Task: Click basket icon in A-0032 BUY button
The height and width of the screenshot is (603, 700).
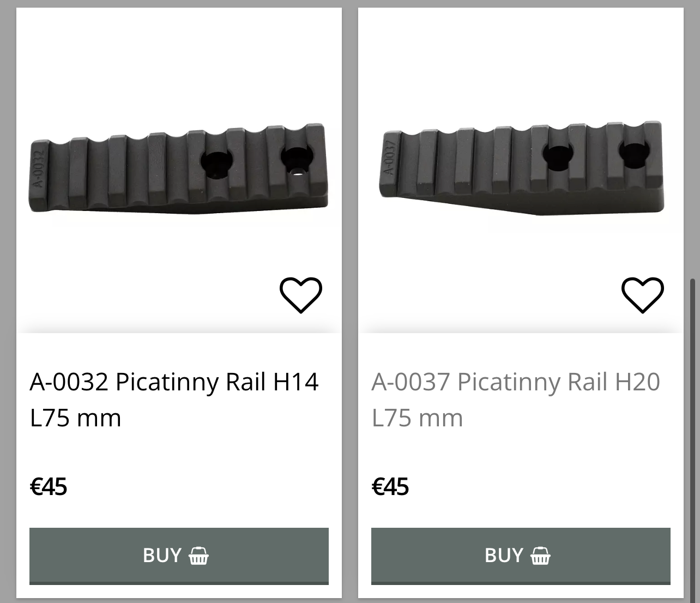Action: coord(198,556)
